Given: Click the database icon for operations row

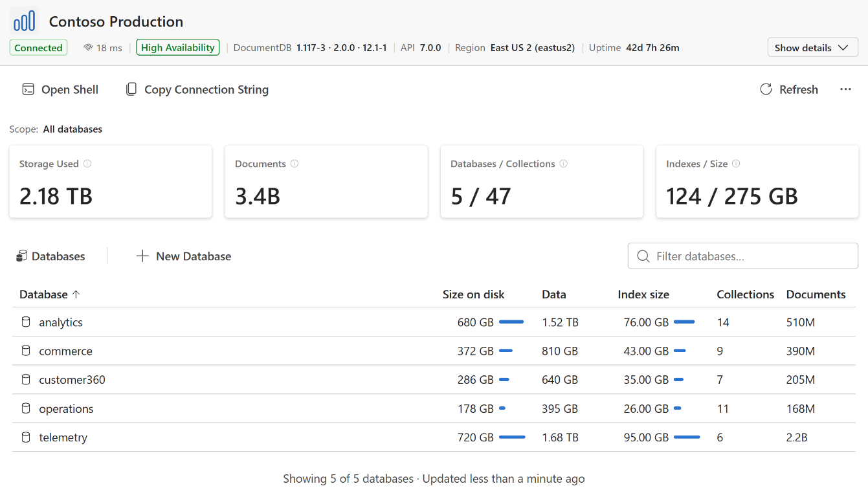Looking at the screenshot, I should click(26, 408).
